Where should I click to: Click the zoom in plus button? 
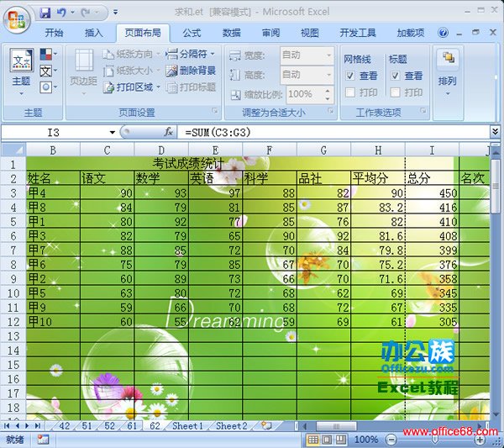click(480, 440)
